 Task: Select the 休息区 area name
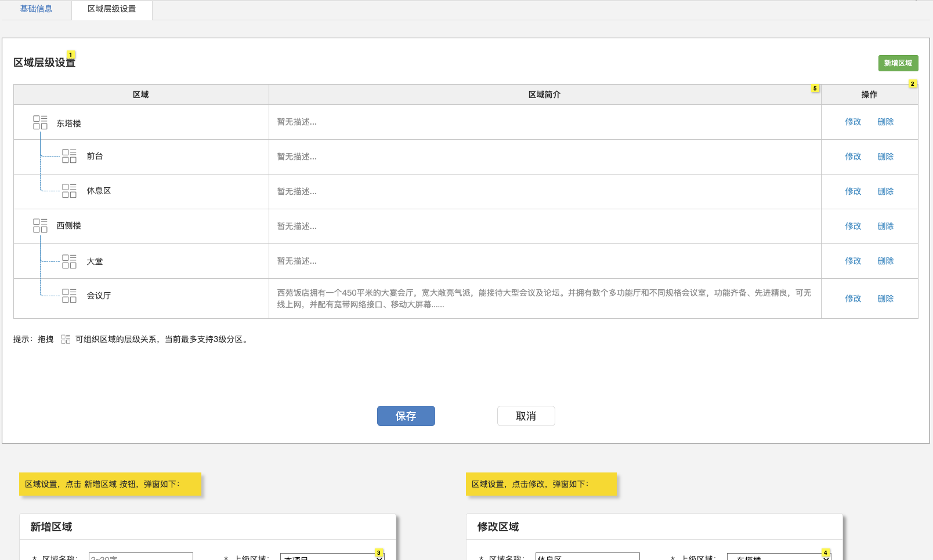tap(99, 191)
